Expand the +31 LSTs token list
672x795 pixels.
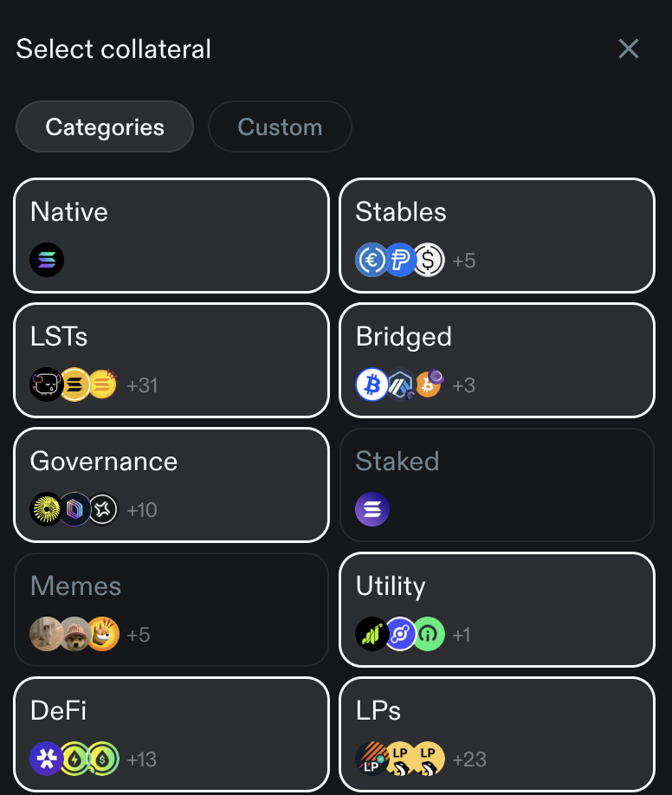[x=142, y=385]
